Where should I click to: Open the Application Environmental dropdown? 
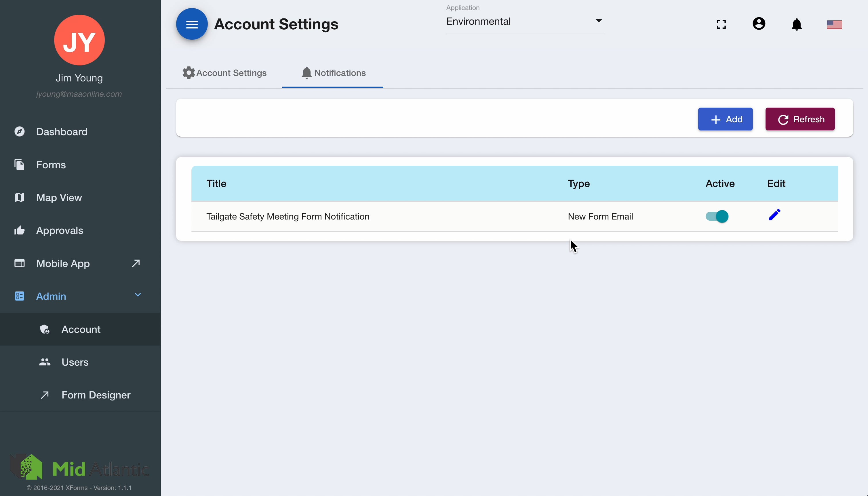tap(525, 21)
